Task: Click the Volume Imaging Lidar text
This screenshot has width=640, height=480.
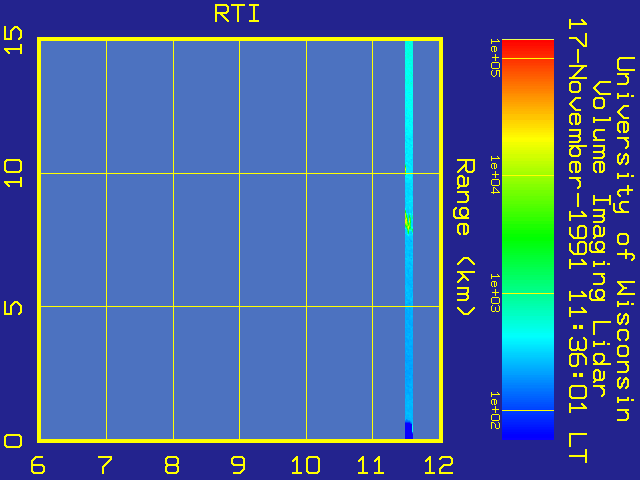Action: [x=599, y=239]
